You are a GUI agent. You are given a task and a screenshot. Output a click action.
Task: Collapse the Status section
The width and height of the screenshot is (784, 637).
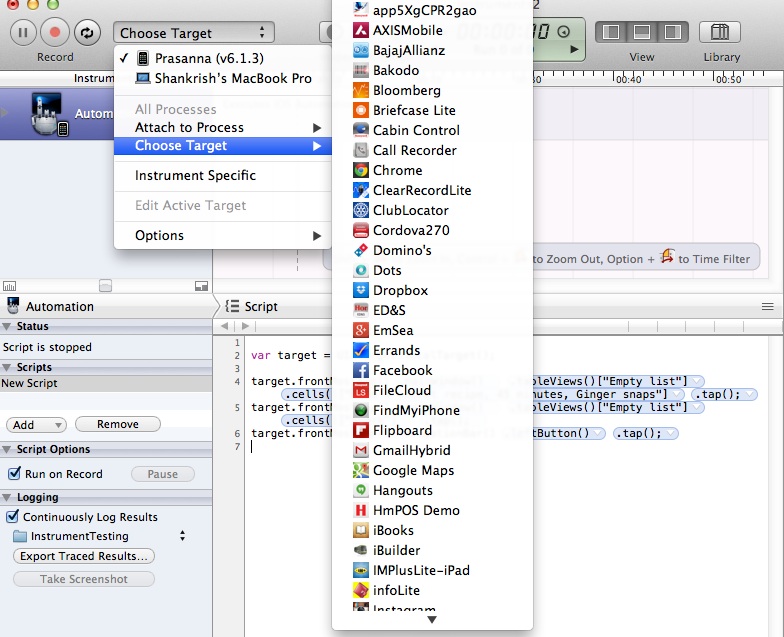(x=6, y=326)
